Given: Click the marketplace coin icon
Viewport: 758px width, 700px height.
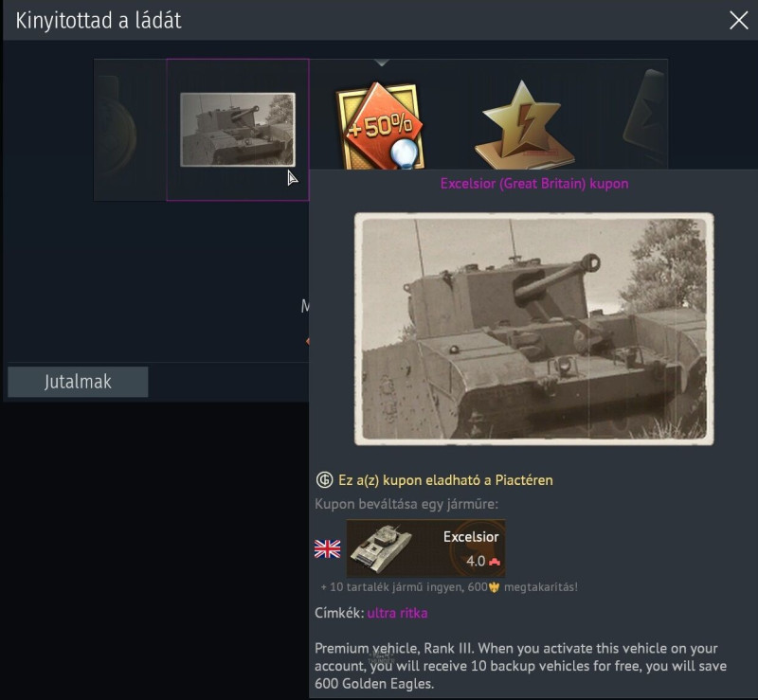Looking at the screenshot, I should point(324,480).
